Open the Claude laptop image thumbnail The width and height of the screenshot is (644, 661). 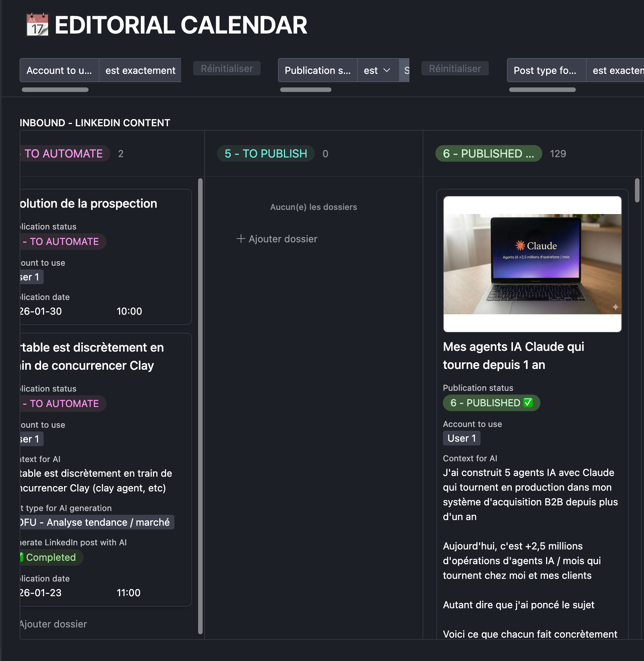[532, 264]
